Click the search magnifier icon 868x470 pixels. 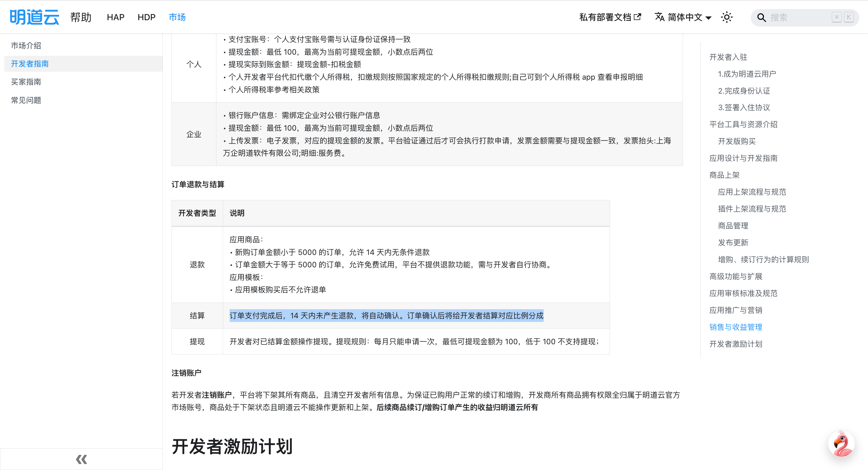pos(761,17)
